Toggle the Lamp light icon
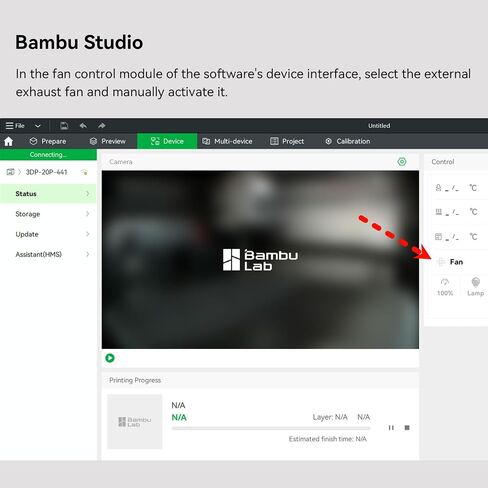This screenshot has height=488, width=488. click(476, 282)
